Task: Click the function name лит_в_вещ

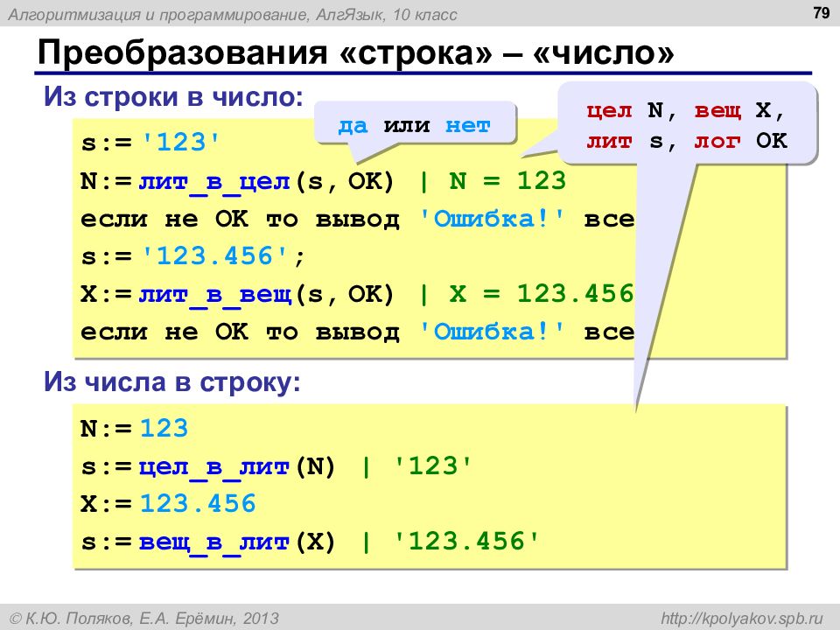Action: click(214, 295)
